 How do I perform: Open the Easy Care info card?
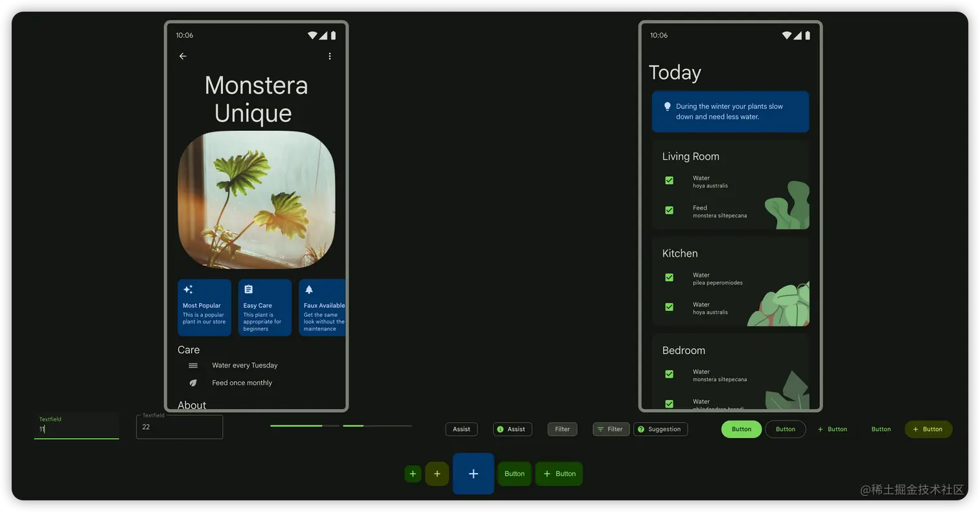click(265, 308)
